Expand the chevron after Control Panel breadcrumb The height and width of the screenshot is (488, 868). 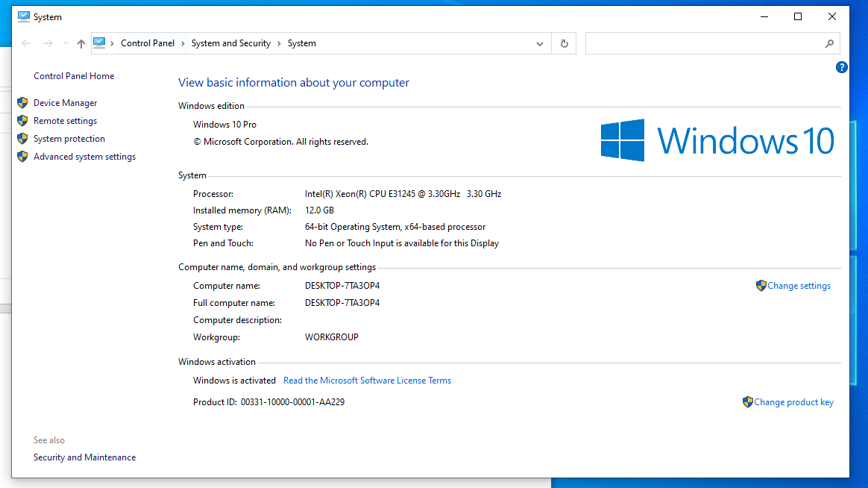pos(183,43)
